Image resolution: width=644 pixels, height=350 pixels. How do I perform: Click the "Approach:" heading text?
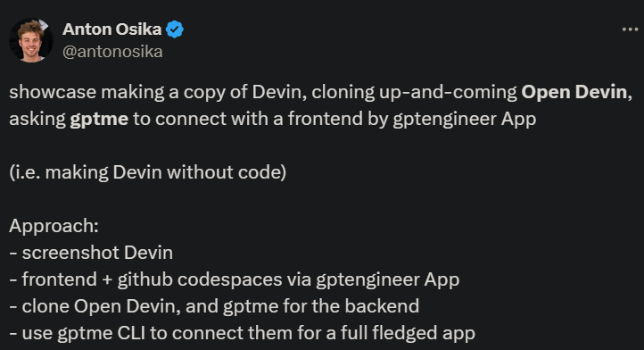[x=54, y=226]
